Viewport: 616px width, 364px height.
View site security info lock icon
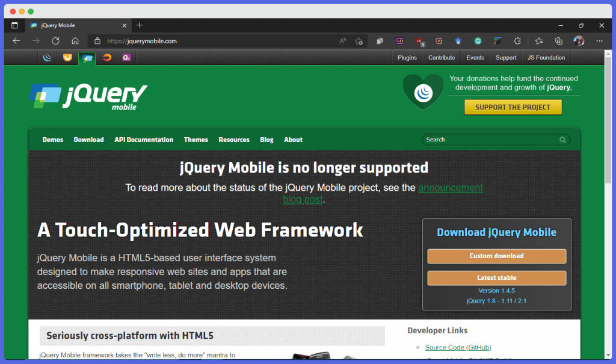[x=97, y=41]
